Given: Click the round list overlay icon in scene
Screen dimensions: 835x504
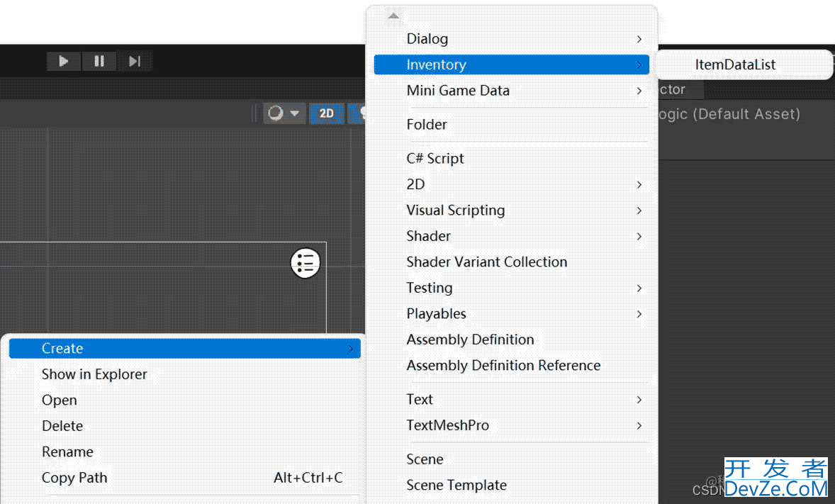Looking at the screenshot, I should (305, 263).
